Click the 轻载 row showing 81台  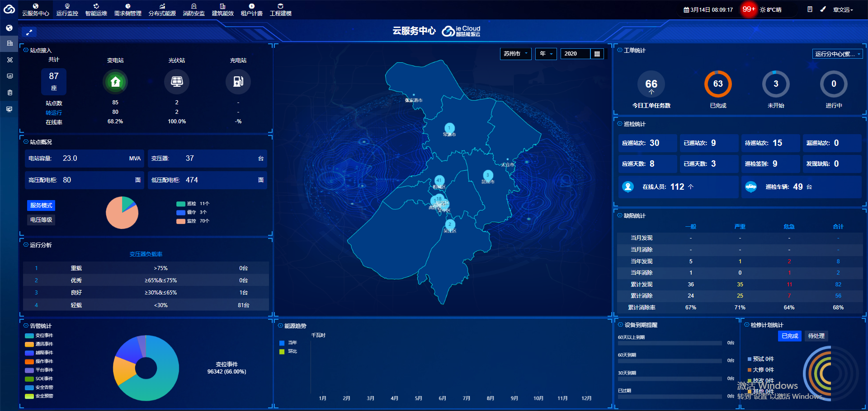[x=146, y=305]
